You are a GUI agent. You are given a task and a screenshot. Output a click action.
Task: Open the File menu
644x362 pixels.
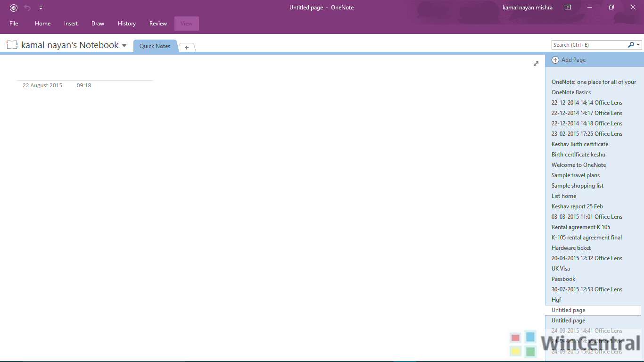coord(14,23)
